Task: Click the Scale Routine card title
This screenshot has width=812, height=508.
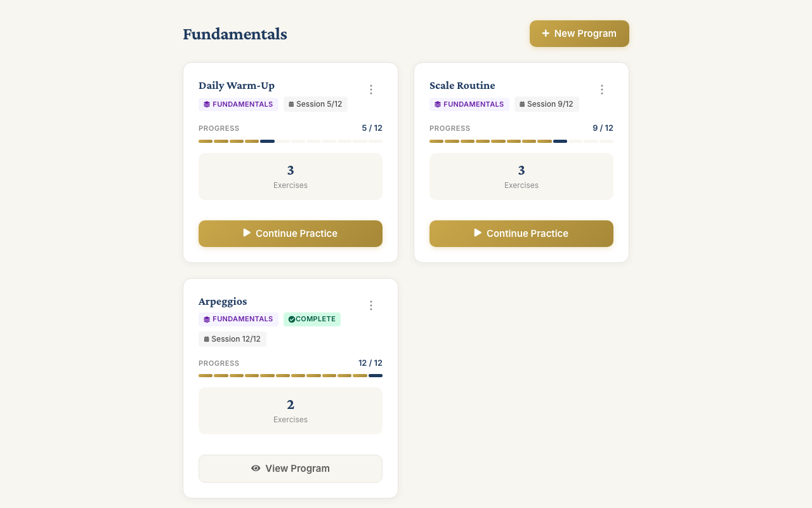Action: 462,86
